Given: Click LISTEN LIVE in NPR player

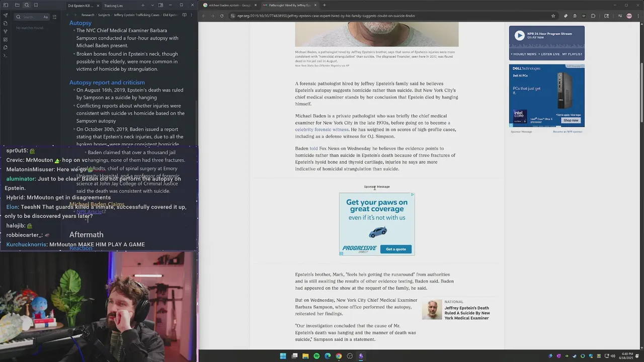Looking at the screenshot, I should click(550, 54).
